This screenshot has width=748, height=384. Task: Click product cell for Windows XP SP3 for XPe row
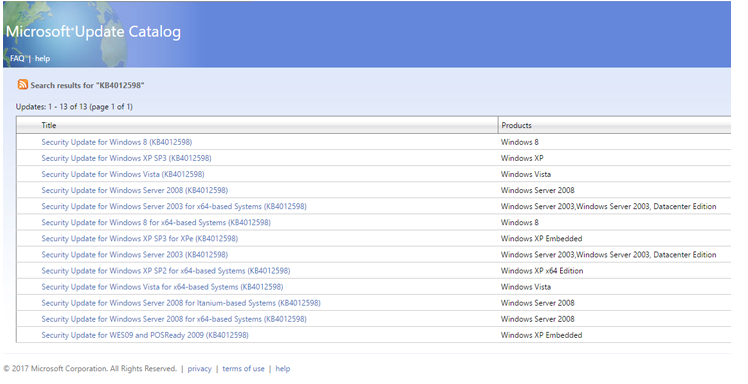541,239
